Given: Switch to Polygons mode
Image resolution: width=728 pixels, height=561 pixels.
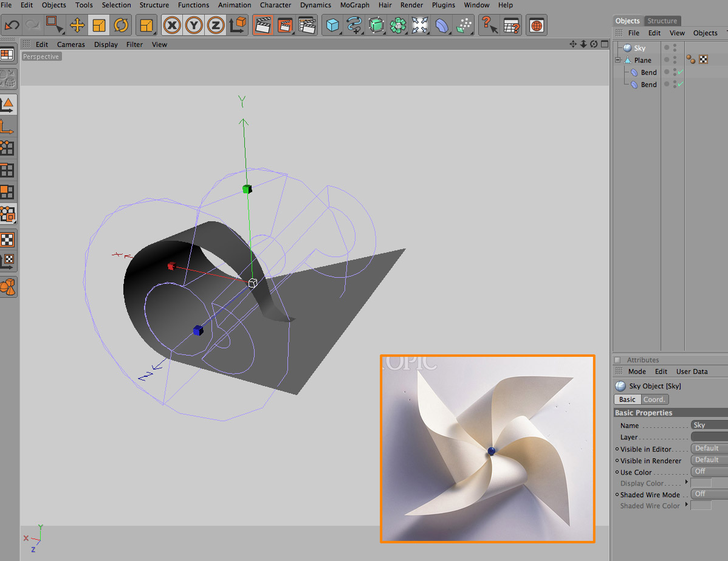Looking at the screenshot, I should pyautogui.click(x=7, y=192).
